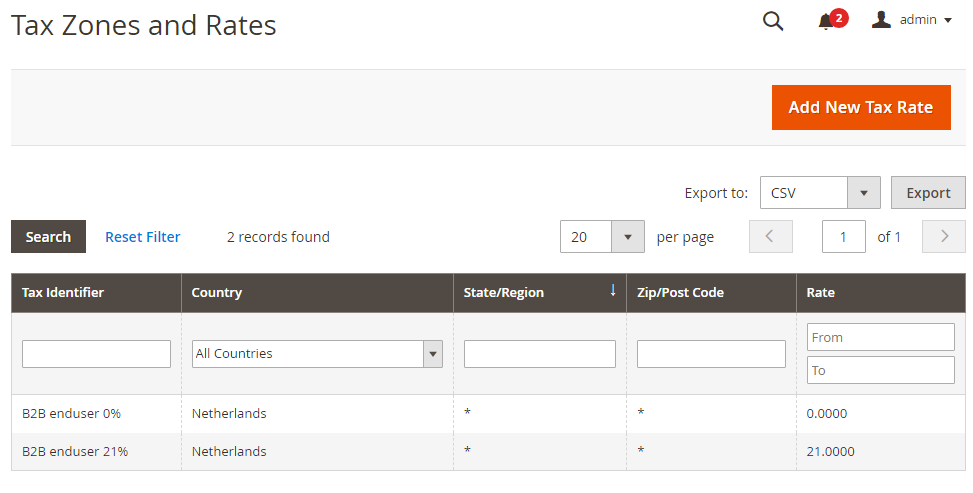Sort by Rate column header
973x493 pixels.
(821, 293)
